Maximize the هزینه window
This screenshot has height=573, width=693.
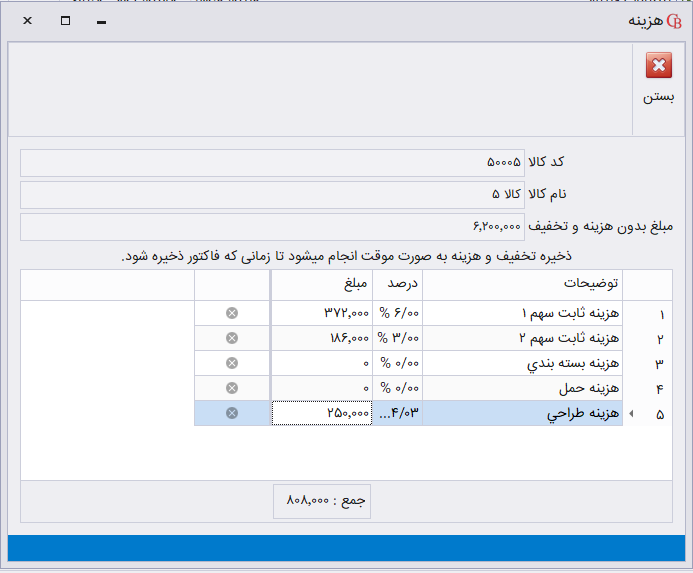point(65,21)
